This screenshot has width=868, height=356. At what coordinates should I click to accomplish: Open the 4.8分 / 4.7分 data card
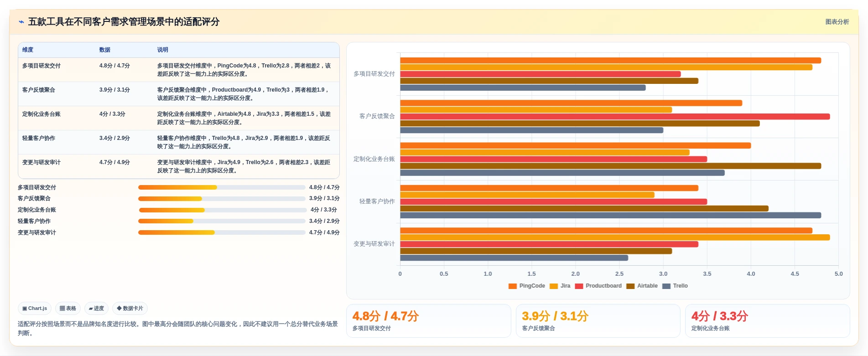click(429, 321)
